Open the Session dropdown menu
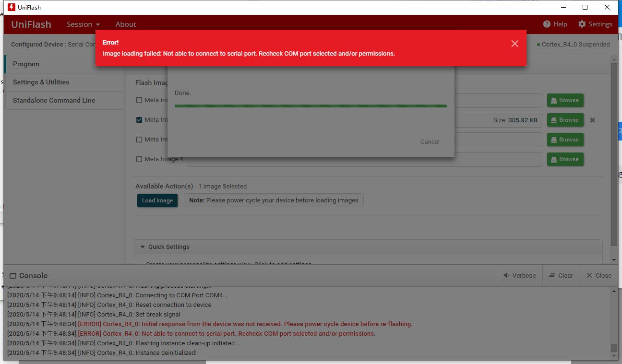This screenshot has width=622, height=364. tap(83, 24)
